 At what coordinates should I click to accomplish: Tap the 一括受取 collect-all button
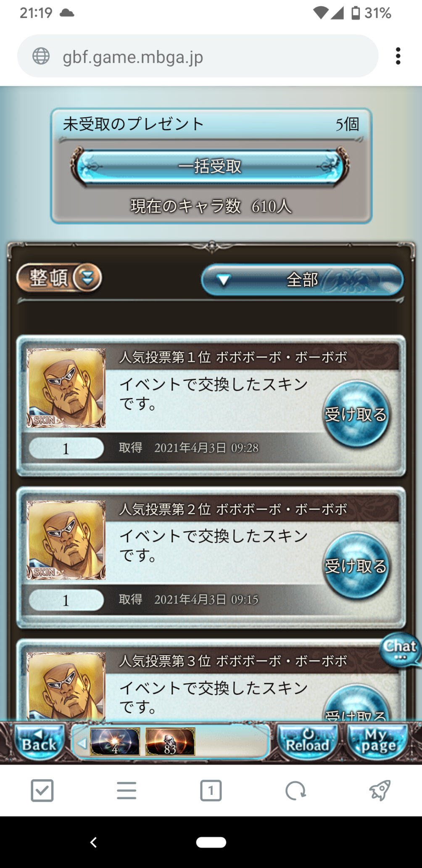tap(210, 166)
